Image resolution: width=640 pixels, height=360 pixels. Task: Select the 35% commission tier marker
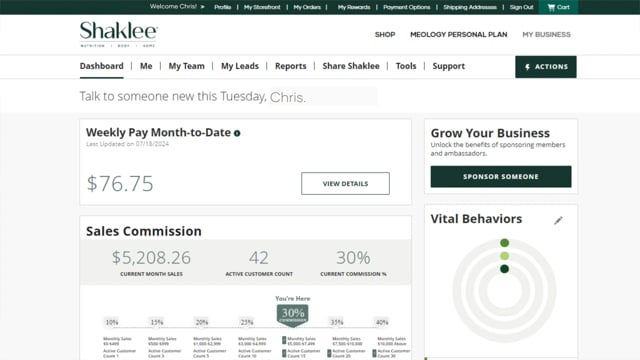(x=337, y=322)
